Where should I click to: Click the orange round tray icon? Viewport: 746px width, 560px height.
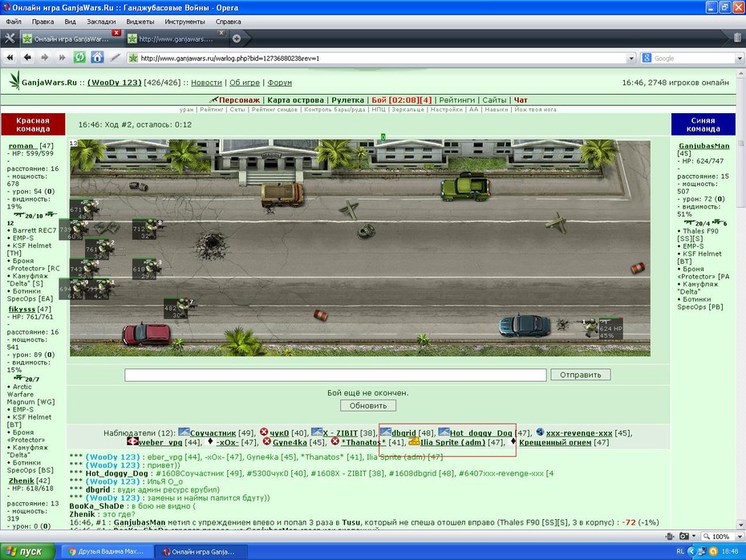point(712,551)
